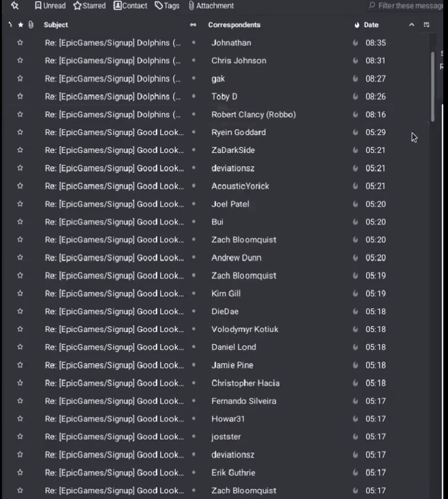Image resolution: width=448 pixels, height=499 pixels.
Task: Show only messages with Tags
Action: tap(167, 6)
